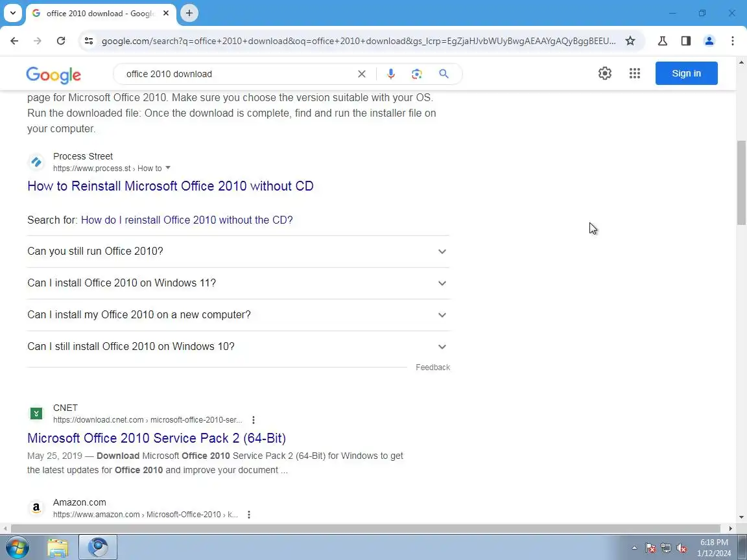Image resolution: width=747 pixels, height=560 pixels.
Task: Search How do I reinstall Office 2010 without the CD
Action: 187,220
